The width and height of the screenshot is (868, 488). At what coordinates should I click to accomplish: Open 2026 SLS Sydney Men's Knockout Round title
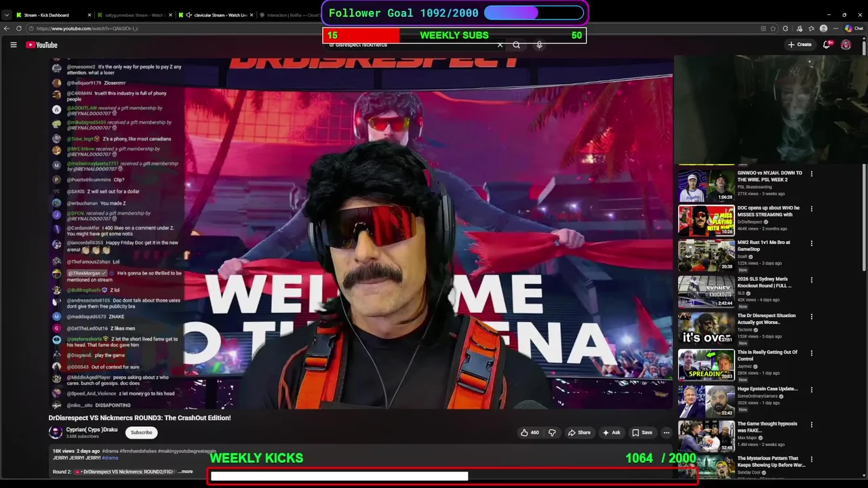click(764, 282)
